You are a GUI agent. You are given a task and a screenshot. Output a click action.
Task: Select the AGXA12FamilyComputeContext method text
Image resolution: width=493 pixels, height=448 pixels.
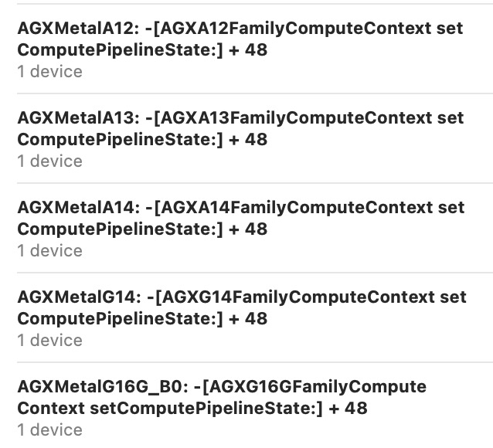pyautogui.click(x=300, y=29)
